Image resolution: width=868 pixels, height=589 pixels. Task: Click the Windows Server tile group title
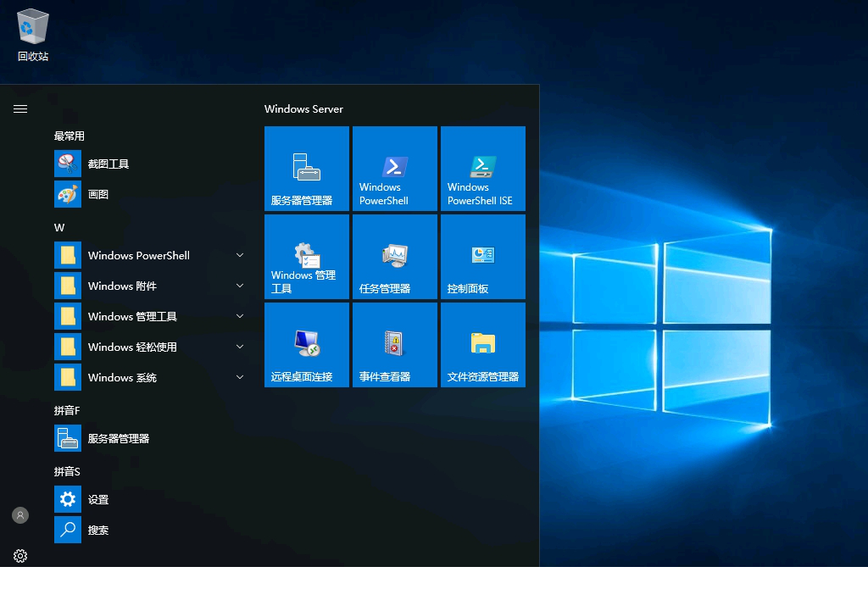tap(303, 109)
